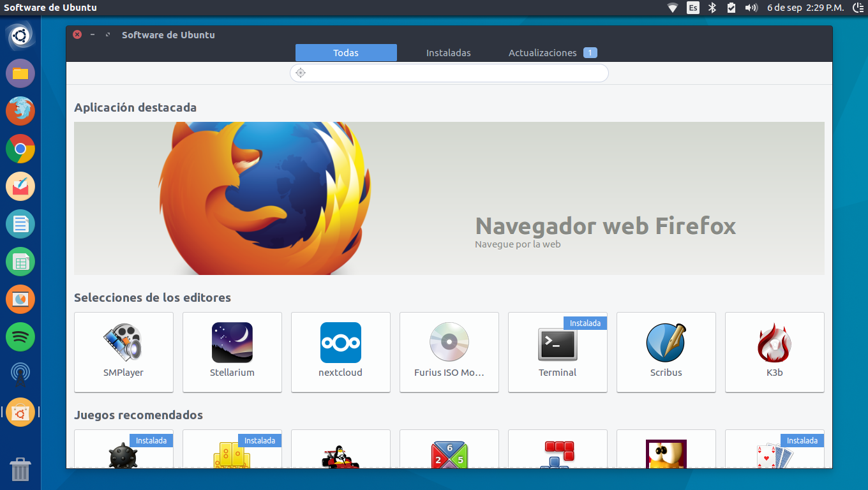Open the K3b app tile
The height and width of the screenshot is (490, 868).
[775, 352]
